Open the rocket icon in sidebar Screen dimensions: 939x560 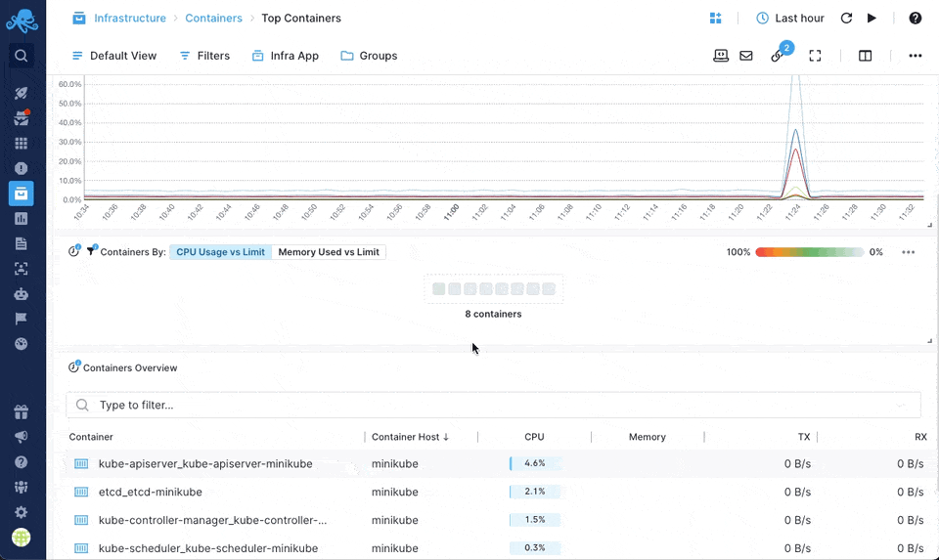[x=21, y=93]
